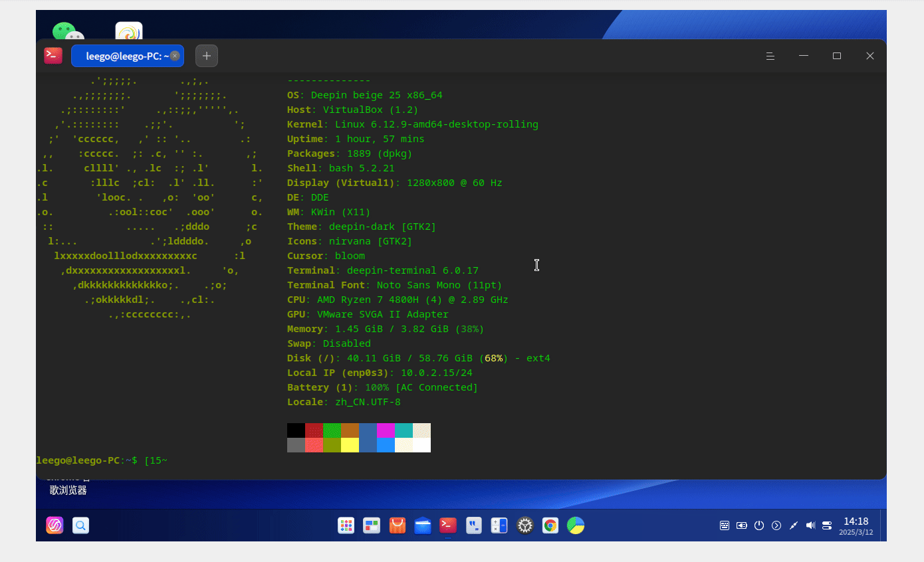Screen dimensions: 924x562
Task: Click the "Uptime: 1 hour, 57 mins" line
Action: tap(356, 139)
